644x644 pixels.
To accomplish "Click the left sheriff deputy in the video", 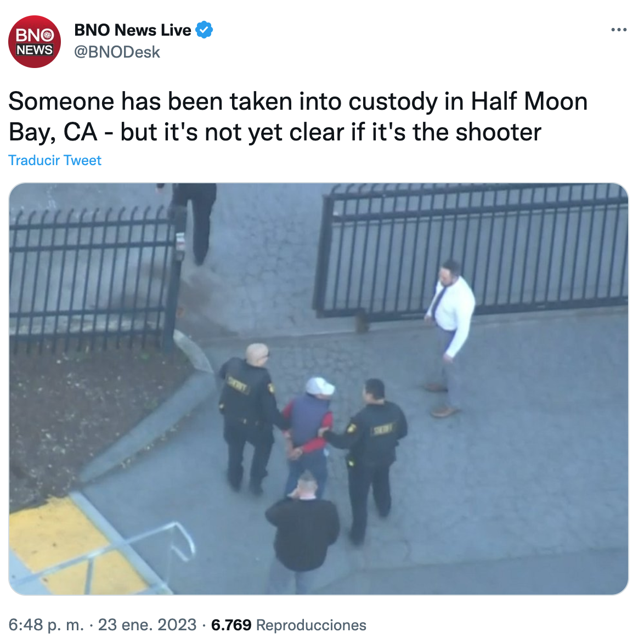I will click(x=248, y=418).
